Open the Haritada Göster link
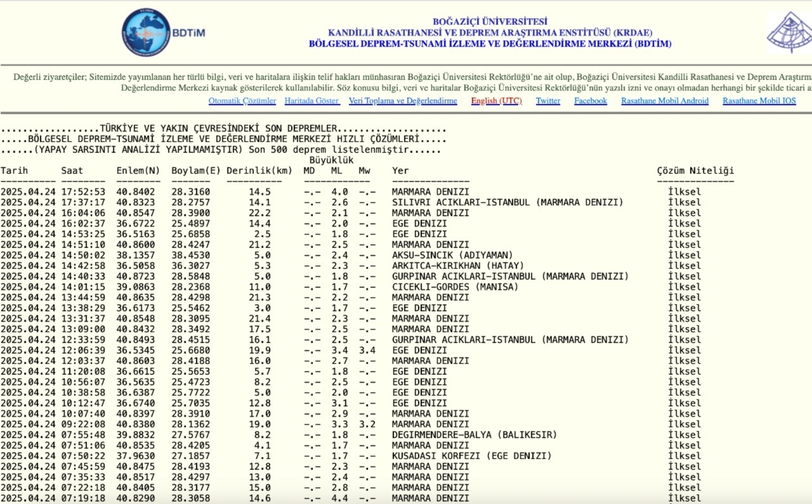The width and height of the screenshot is (812, 504). (312, 101)
